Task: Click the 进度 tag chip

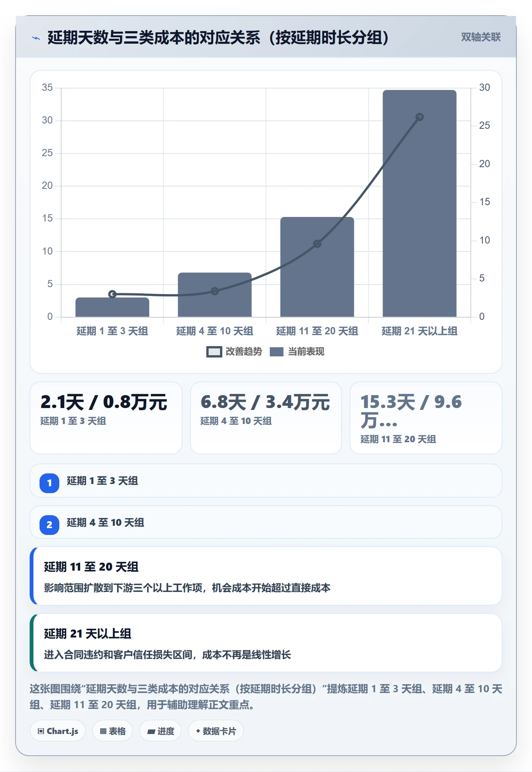Action: (x=160, y=731)
